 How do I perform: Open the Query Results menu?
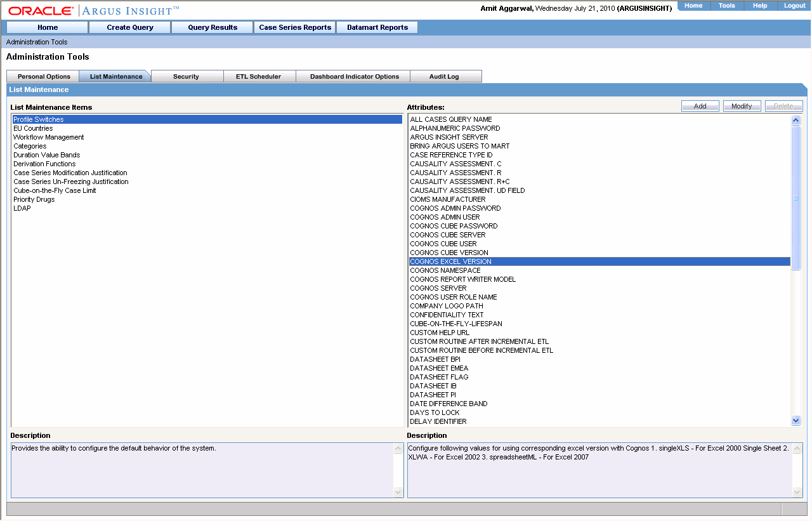213,27
